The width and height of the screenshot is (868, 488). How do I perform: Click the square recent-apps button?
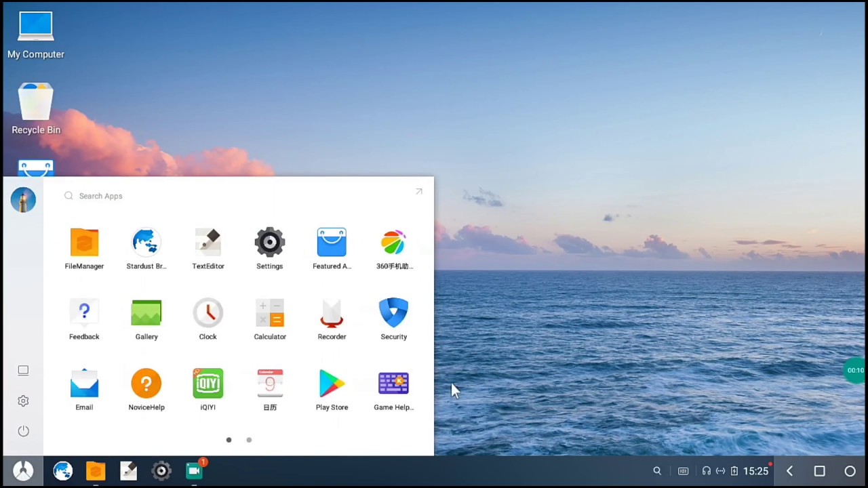point(819,471)
